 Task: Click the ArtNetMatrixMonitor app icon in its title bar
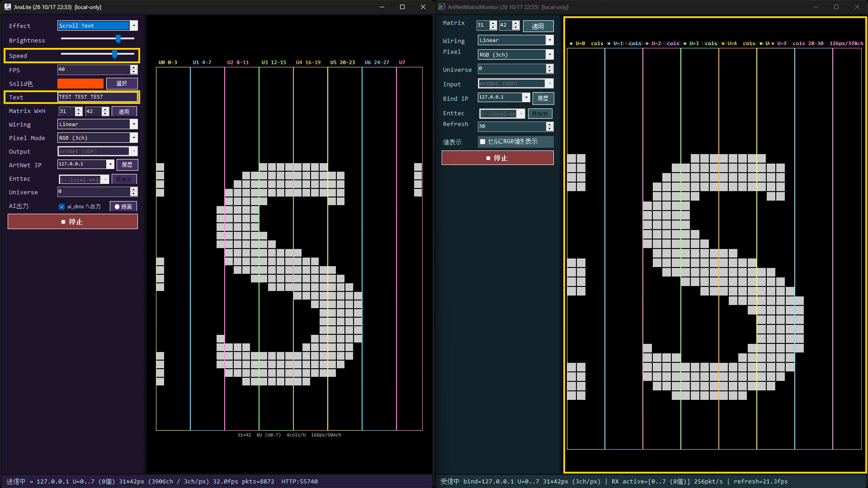(442, 7)
